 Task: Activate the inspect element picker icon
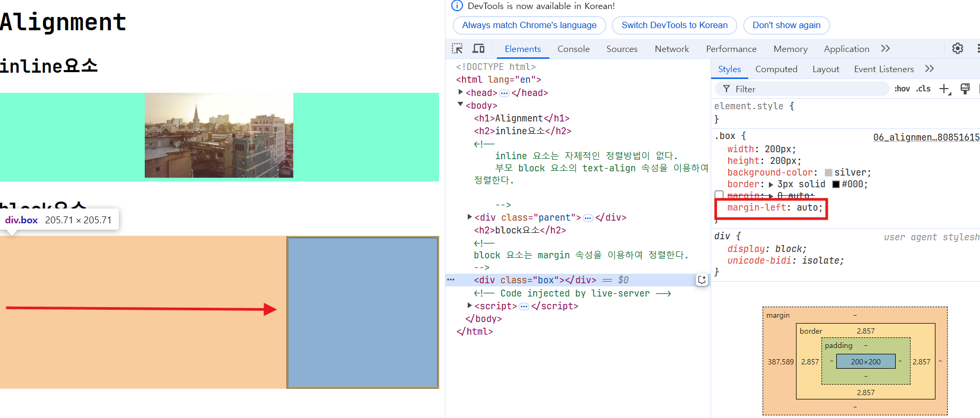click(457, 49)
